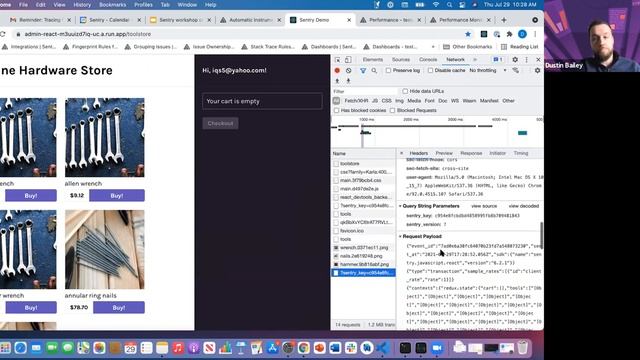
Task: Import HAR file with upload arrow
Action: (337, 81)
